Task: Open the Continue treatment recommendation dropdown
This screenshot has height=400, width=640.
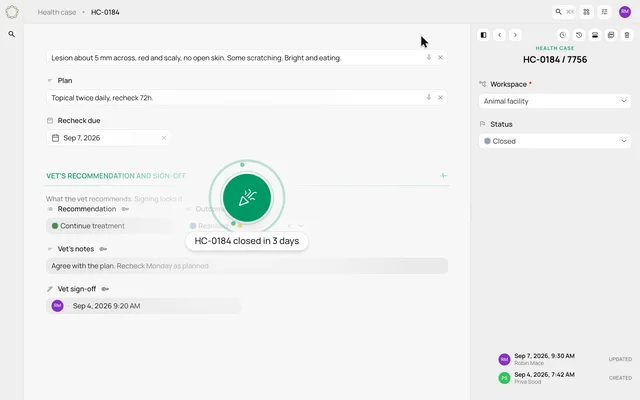Action: [x=109, y=226]
